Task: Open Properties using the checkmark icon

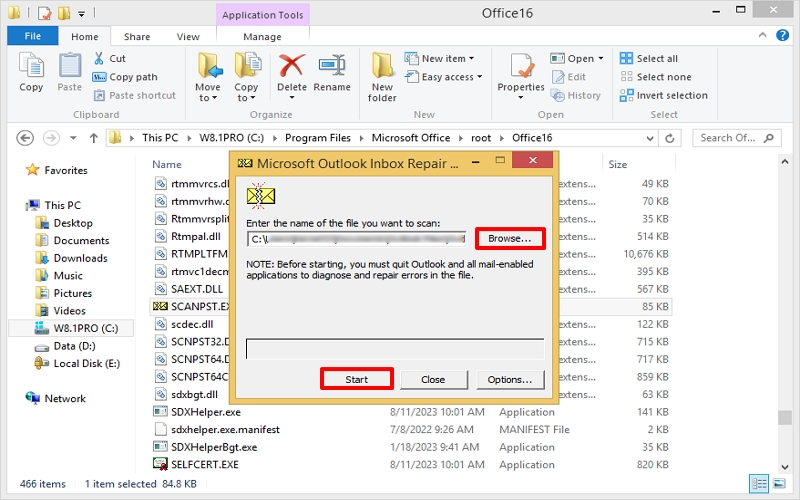Action: tap(521, 66)
